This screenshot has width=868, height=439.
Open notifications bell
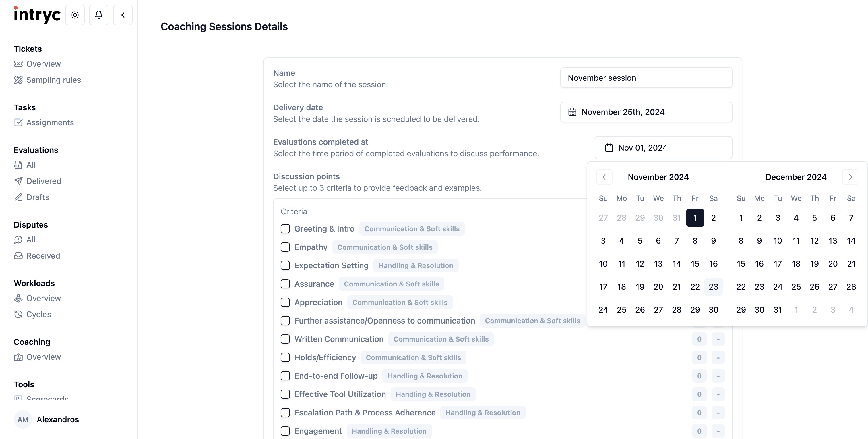point(98,15)
